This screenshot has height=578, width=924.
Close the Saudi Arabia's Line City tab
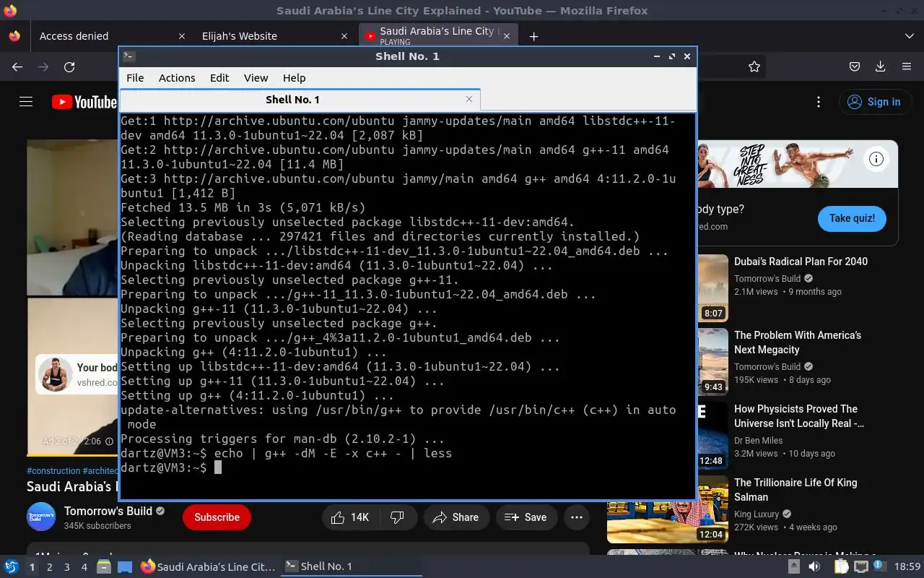click(x=507, y=36)
